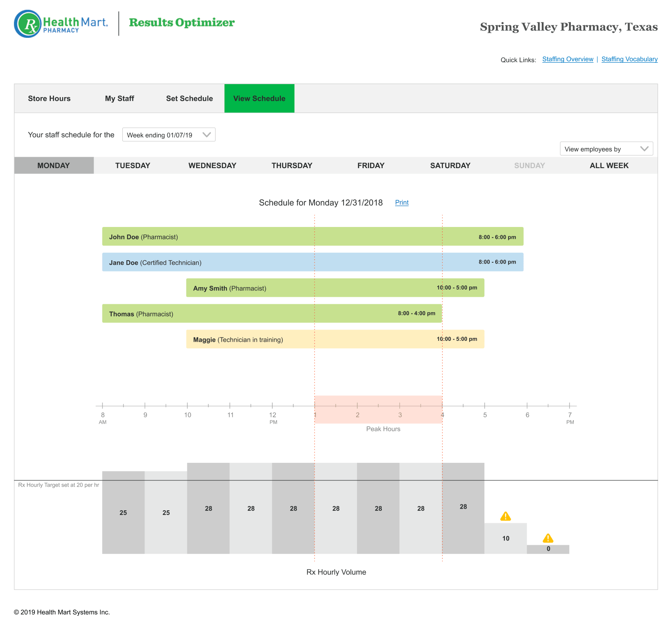Switch to the Store Hours tab

(x=49, y=98)
